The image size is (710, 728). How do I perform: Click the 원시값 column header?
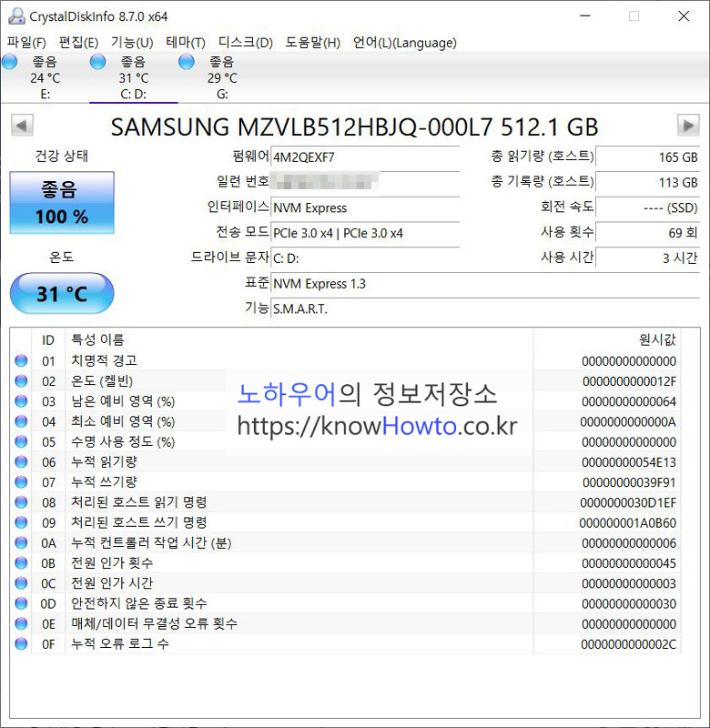pos(606,339)
